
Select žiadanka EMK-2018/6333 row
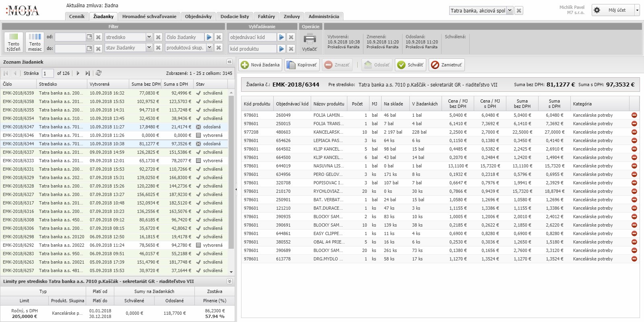[x=115, y=161]
